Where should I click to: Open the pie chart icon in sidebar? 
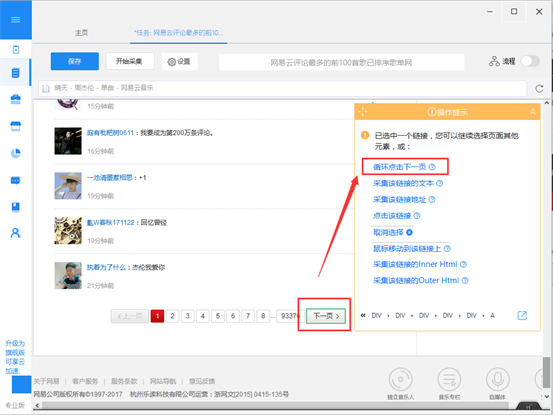[16, 153]
